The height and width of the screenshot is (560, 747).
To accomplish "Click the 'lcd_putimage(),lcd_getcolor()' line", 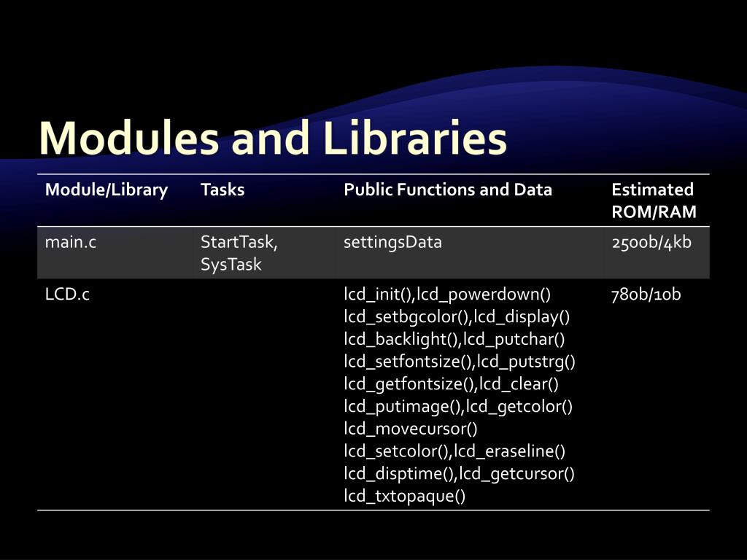I will [458, 406].
